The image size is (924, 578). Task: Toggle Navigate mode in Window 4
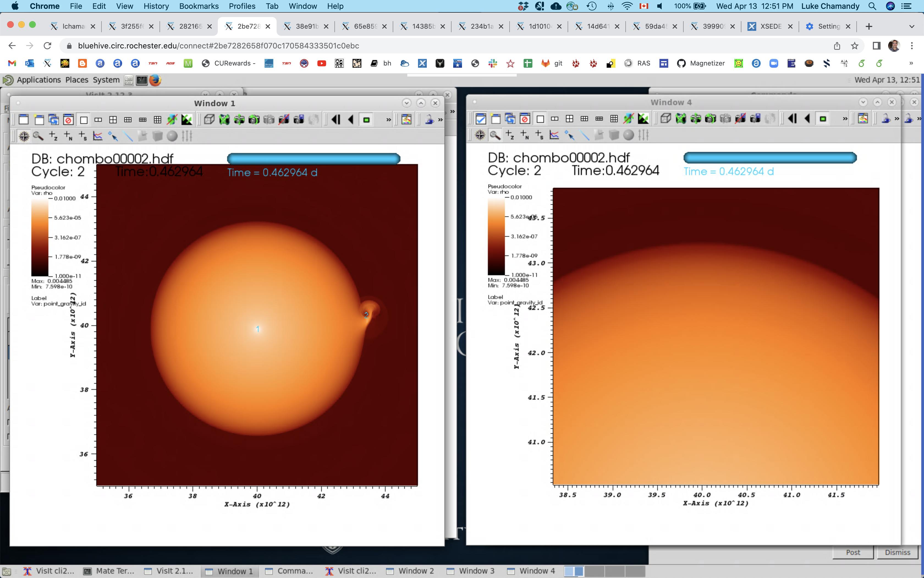pyautogui.click(x=480, y=135)
